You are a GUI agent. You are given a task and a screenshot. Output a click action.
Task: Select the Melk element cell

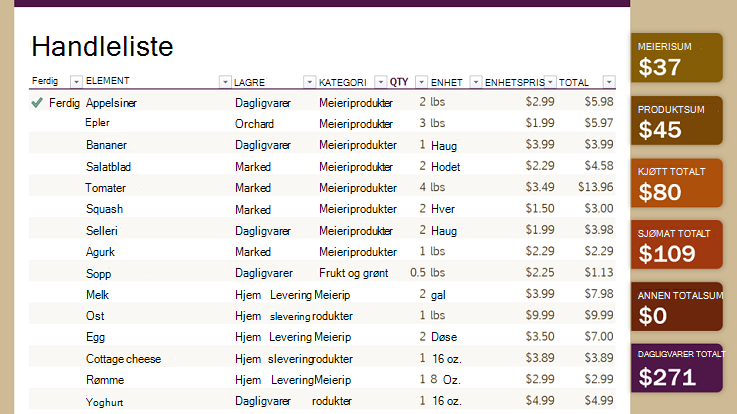point(97,295)
